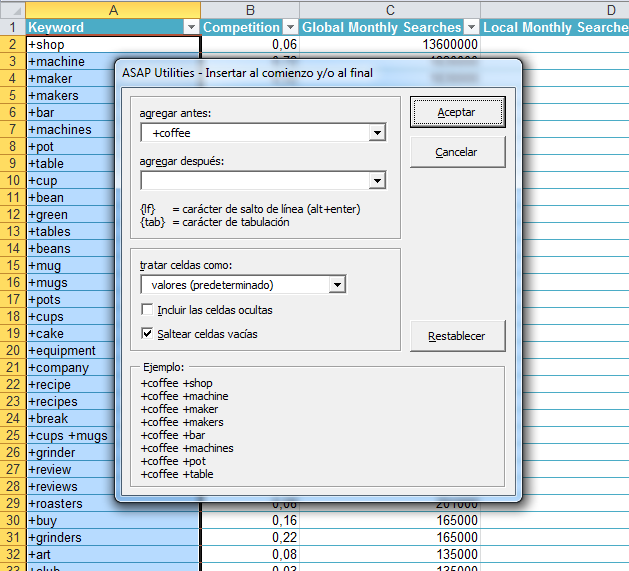
Task: Click cell containing '+table'
Action: [x=71, y=163]
